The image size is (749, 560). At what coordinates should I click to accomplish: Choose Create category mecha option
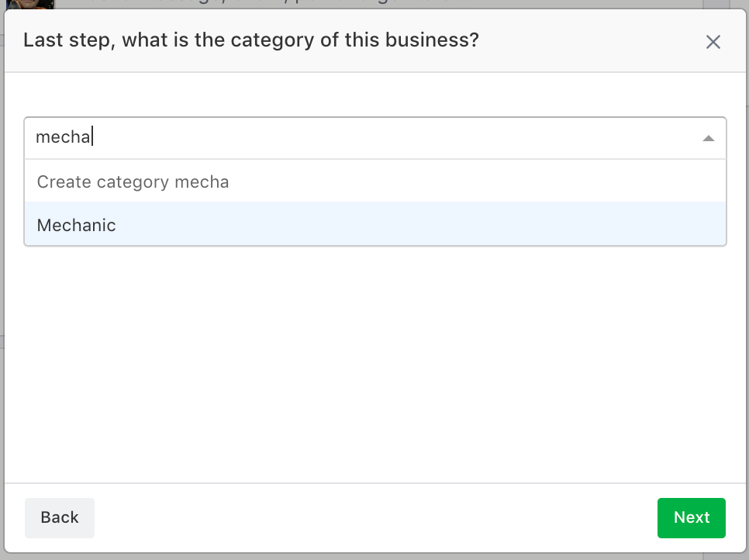[133, 181]
